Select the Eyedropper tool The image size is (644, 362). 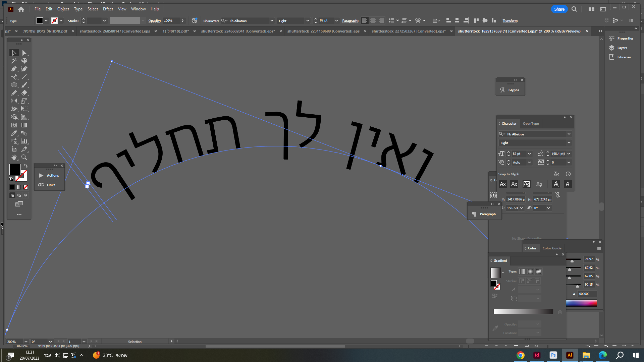click(x=14, y=133)
